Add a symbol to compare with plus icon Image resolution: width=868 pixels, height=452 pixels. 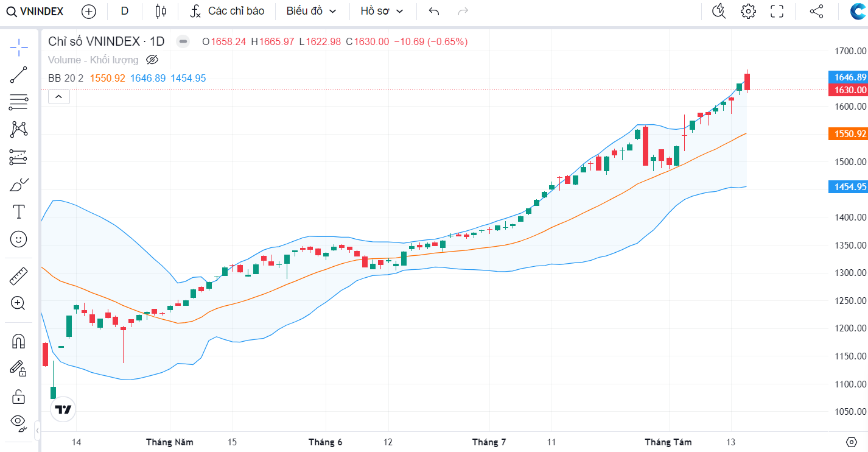pos(89,11)
